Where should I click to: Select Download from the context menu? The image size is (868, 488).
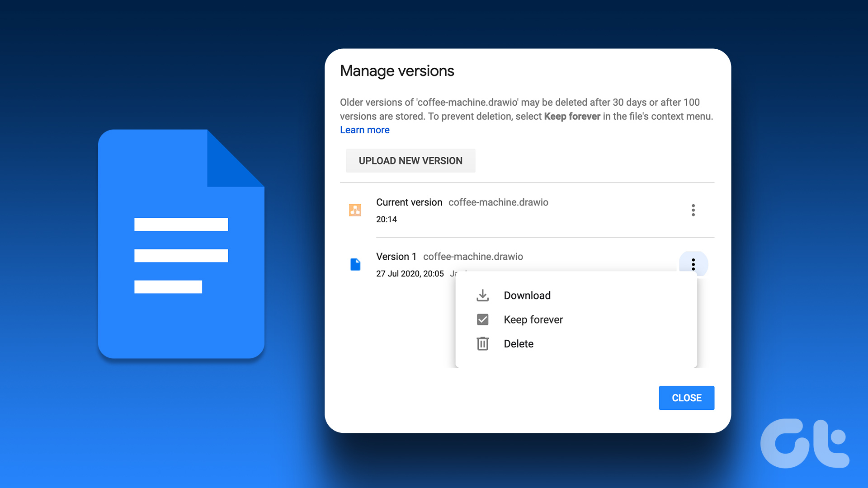[527, 295]
